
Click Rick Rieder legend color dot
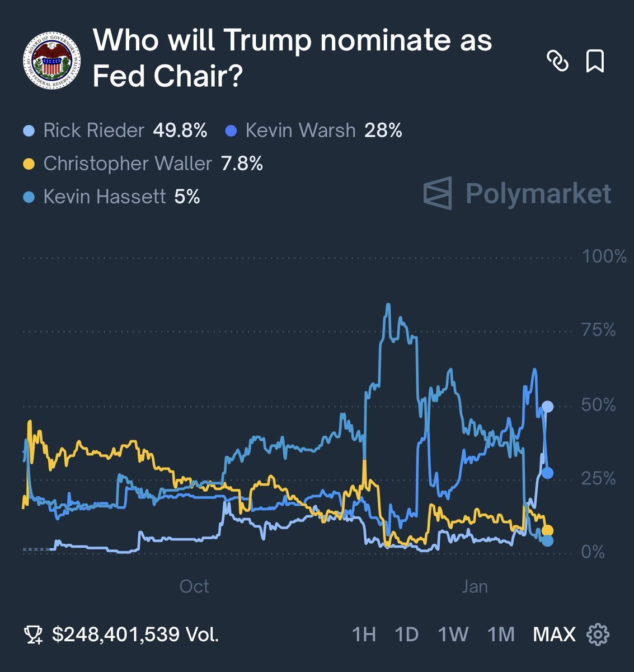29,131
